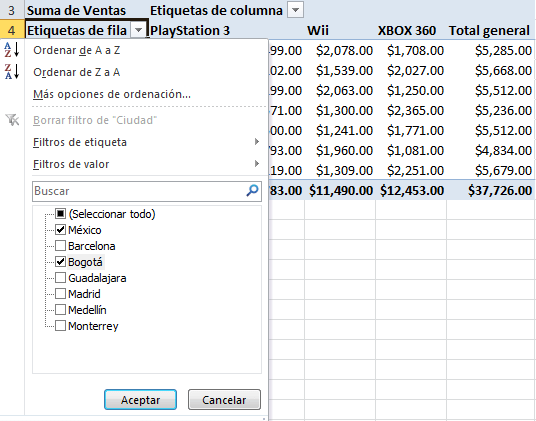This screenshot has width=536, height=421.
Task: Toggle the (Seleccionar todo) checkbox
Action: (60, 214)
